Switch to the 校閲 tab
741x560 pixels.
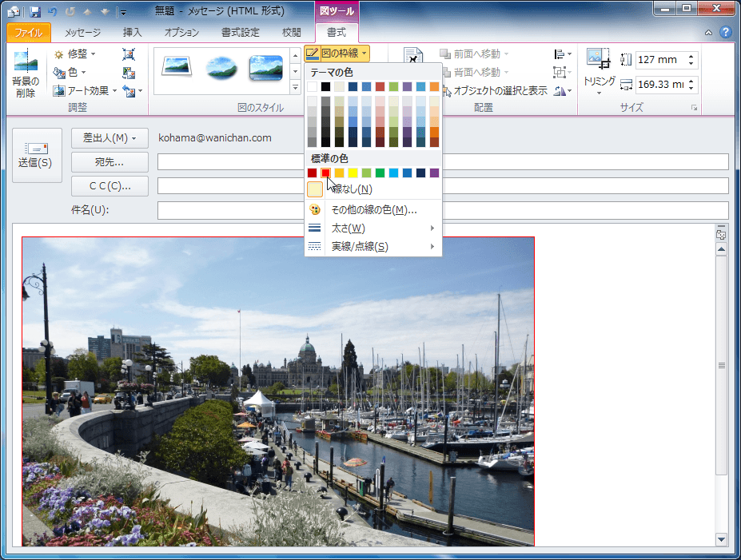[x=291, y=32]
